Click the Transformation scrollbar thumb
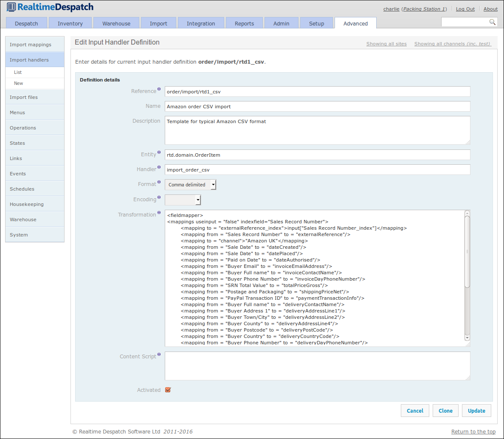The image size is (504, 439). point(467,252)
